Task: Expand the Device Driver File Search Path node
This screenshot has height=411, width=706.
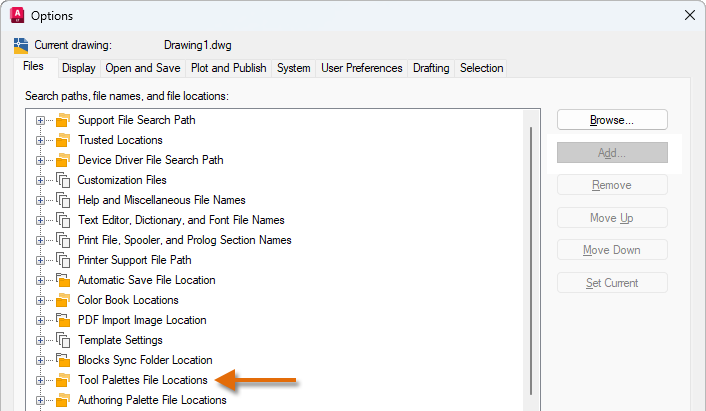Action: pyautogui.click(x=41, y=160)
